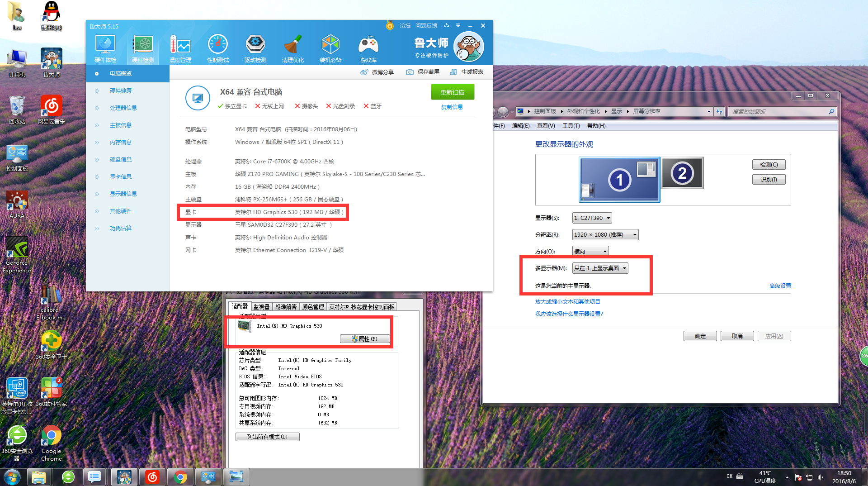
Task: Select 显示器信息 in the sidebar
Action: pos(127,194)
